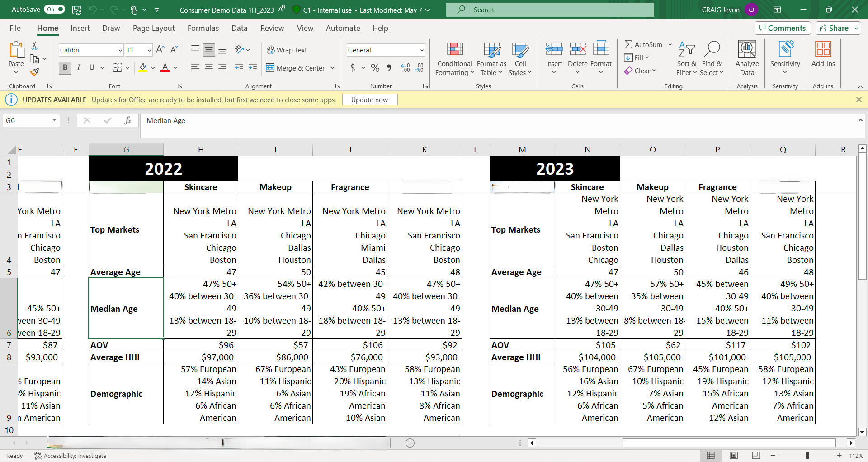
Task: Expand the Number Format dropdown
Action: pos(421,50)
